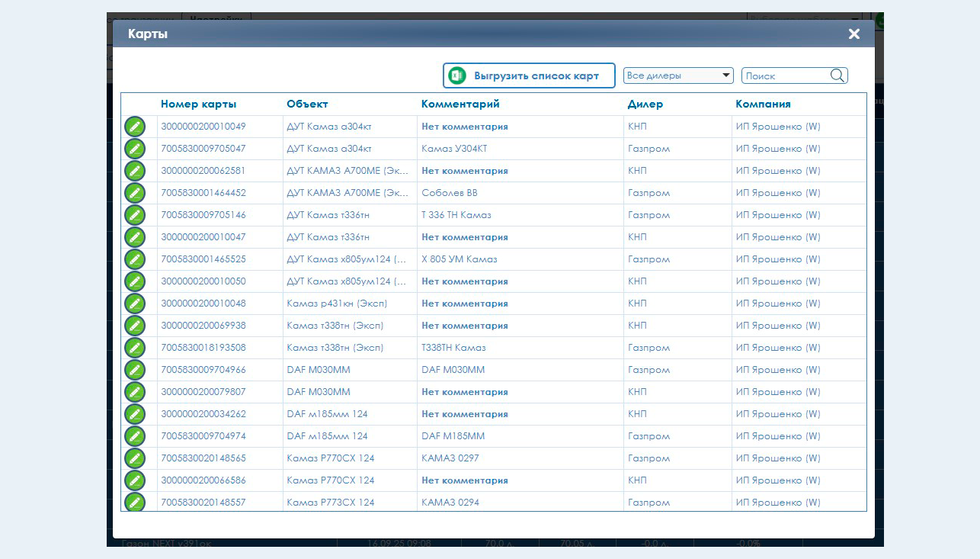Click the magnifier icon in the search box
Screen dimensions: 980x559
coord(837,75)
